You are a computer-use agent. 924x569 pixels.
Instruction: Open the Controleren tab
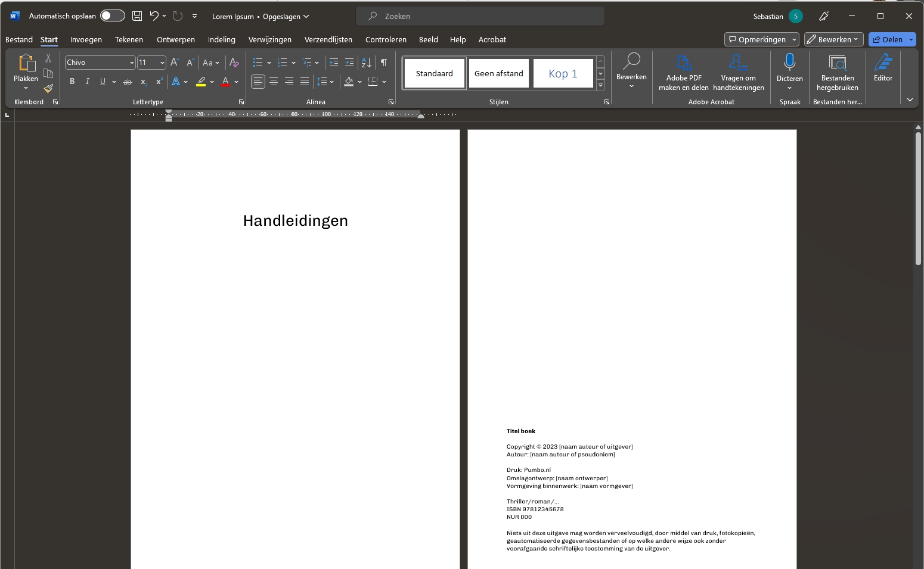point(386,39)
